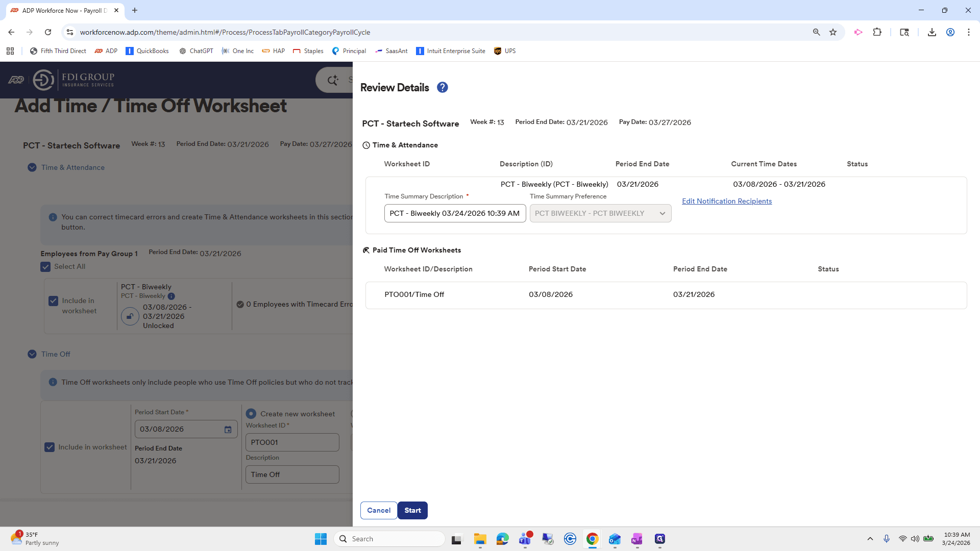The image size is (980, 551).
Task: Collapse the Time & Attendance section
Action: (x=32, y=167)
